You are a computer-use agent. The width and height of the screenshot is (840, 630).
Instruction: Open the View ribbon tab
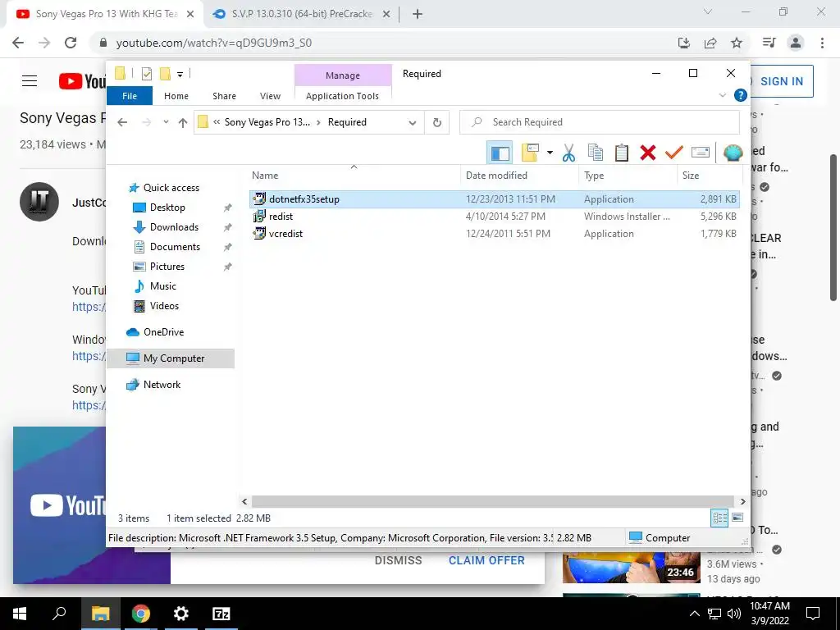pos(270,96)
